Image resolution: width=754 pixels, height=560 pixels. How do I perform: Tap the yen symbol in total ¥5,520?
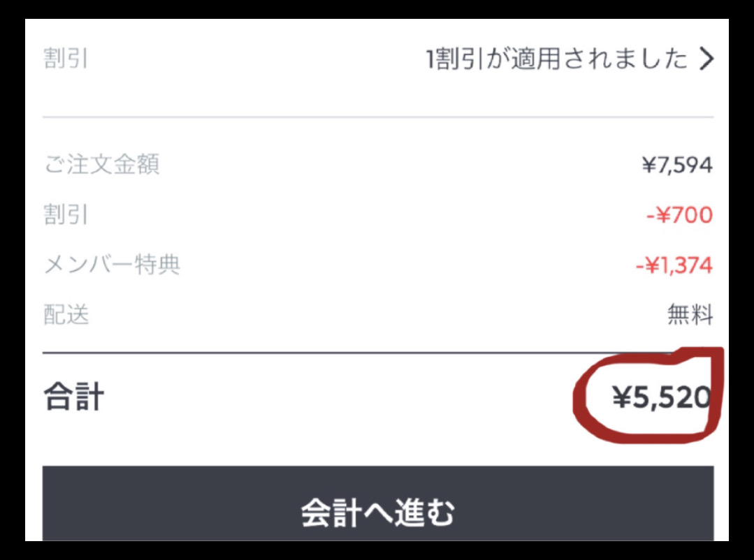[621, 397]
